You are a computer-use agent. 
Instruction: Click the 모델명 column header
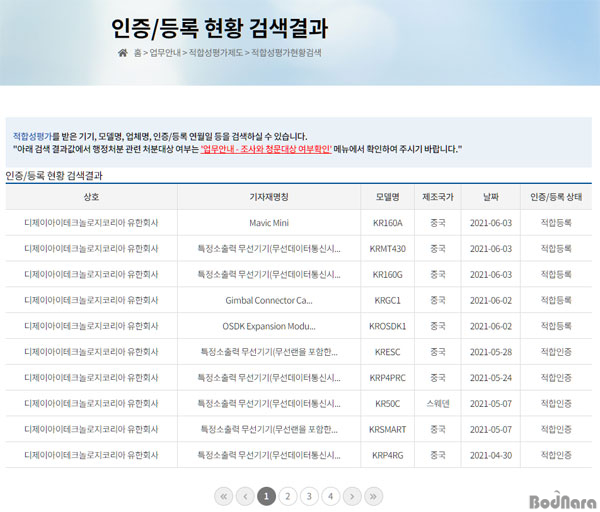click(387, 197)
